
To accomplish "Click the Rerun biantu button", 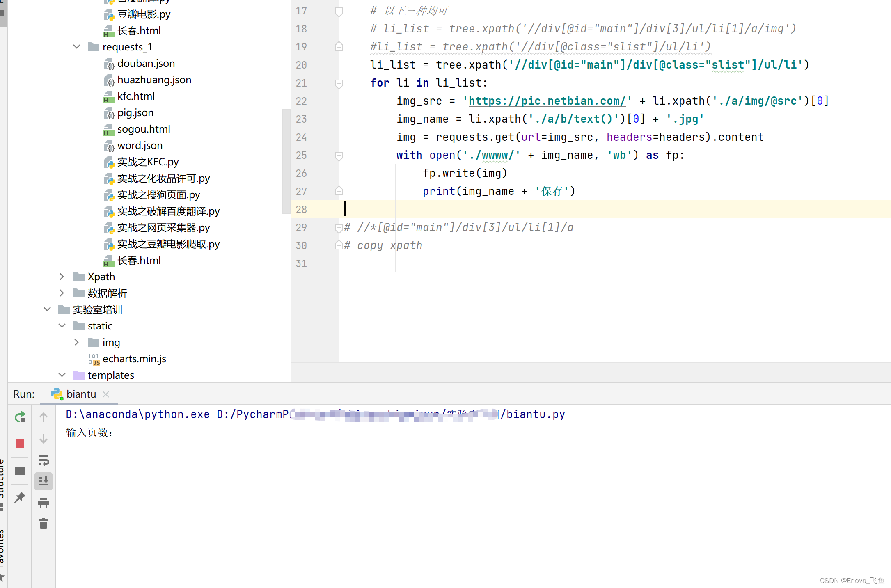I will click(20, 417).
